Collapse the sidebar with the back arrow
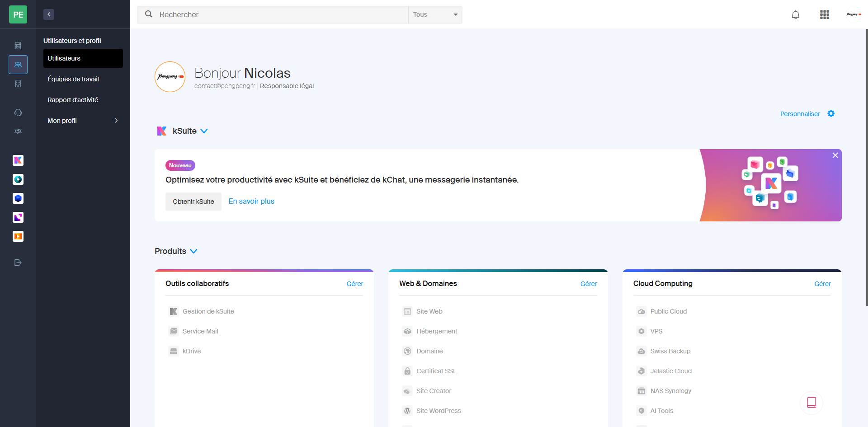 (x=49, y=14)
